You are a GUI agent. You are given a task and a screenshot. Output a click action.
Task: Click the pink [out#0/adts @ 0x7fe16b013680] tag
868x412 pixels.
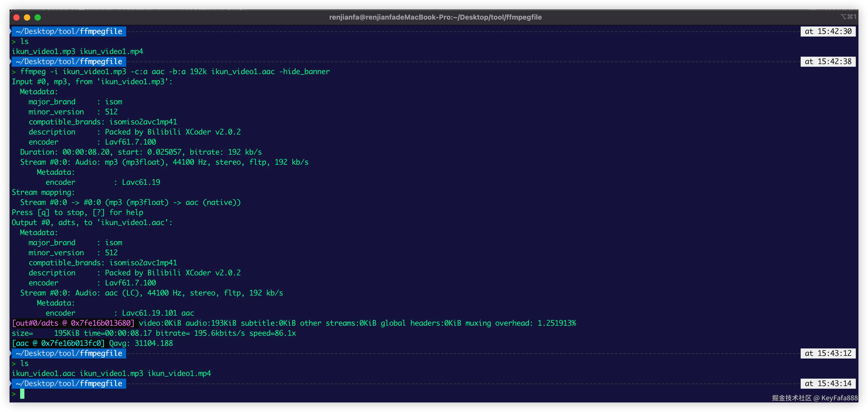73,323
